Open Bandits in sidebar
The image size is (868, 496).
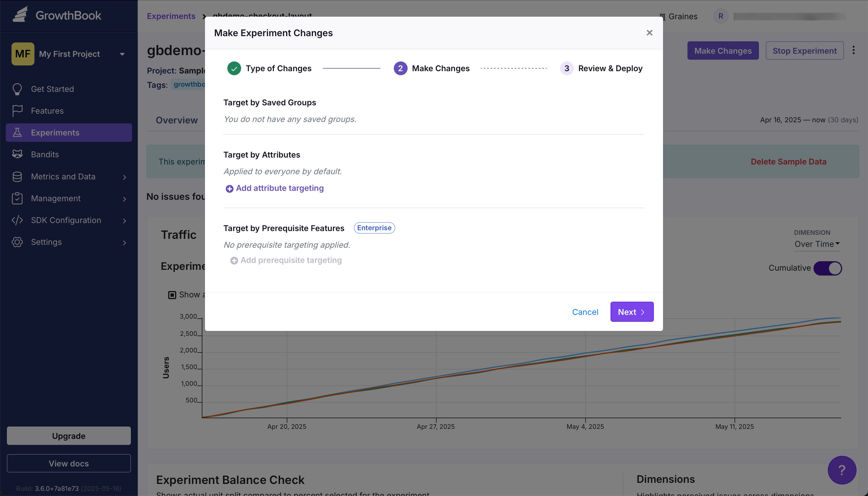(69, 154)
